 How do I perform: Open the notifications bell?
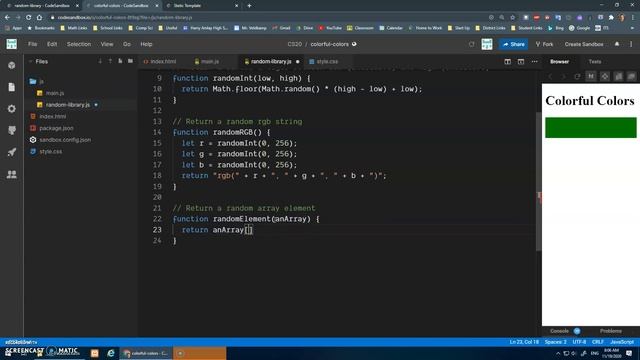[x=617, y=44]
